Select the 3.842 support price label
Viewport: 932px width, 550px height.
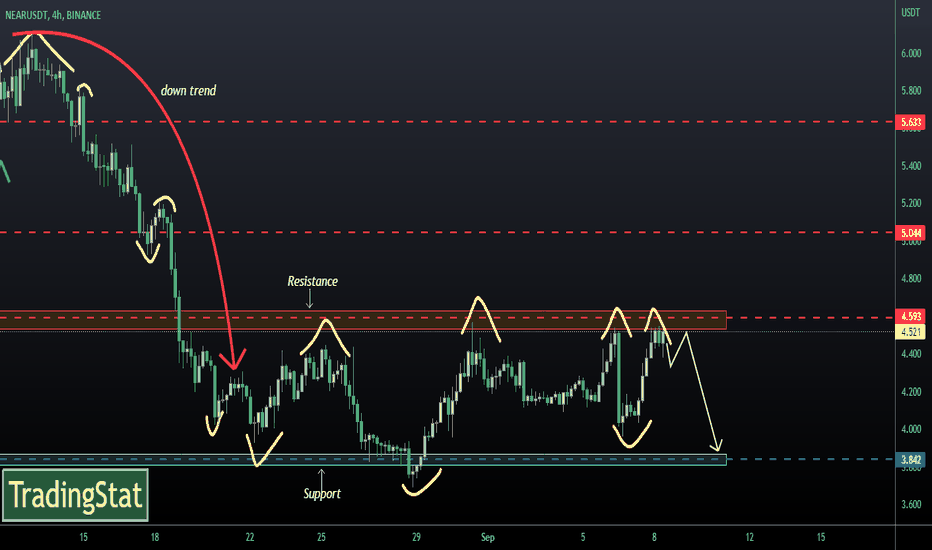[911, 459]
